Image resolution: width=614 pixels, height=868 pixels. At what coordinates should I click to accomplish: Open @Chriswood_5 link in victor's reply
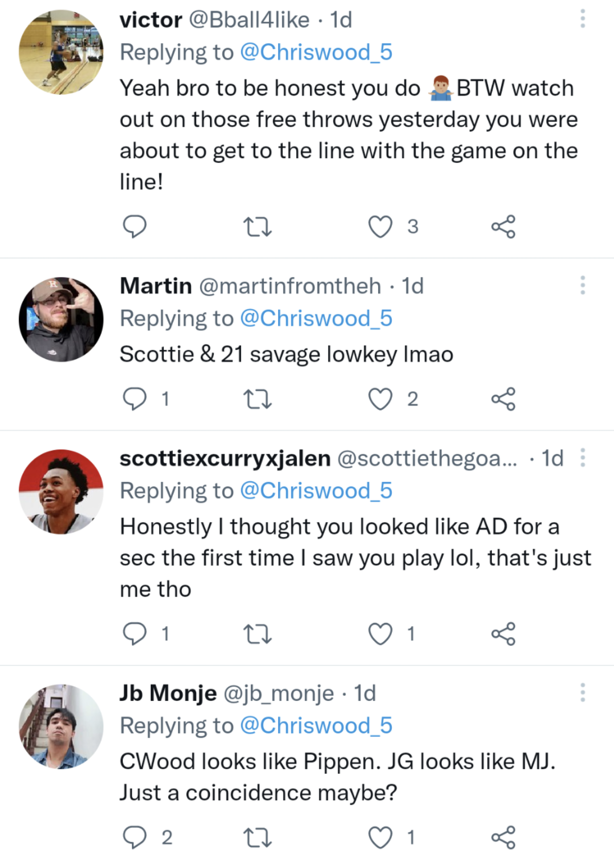[316, 53]
